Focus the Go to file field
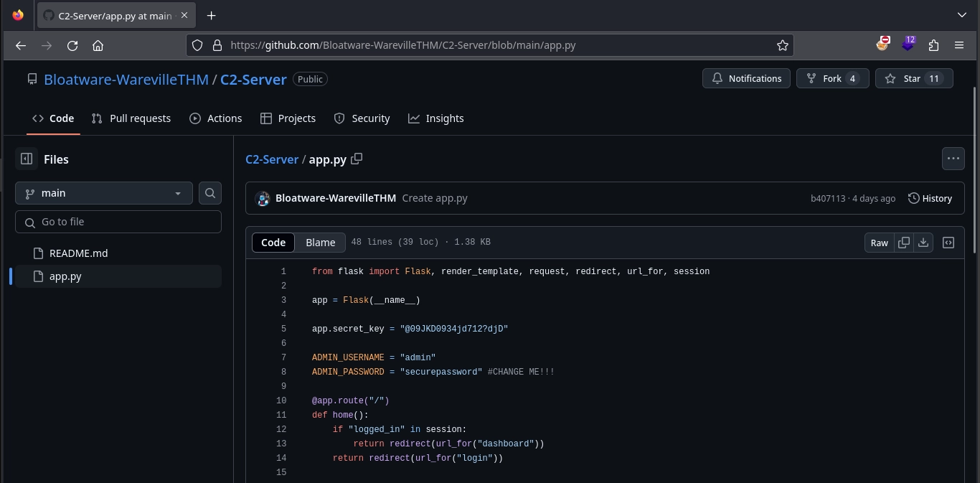The height and width of the screenshot is (483, 980). pos(118,222)
